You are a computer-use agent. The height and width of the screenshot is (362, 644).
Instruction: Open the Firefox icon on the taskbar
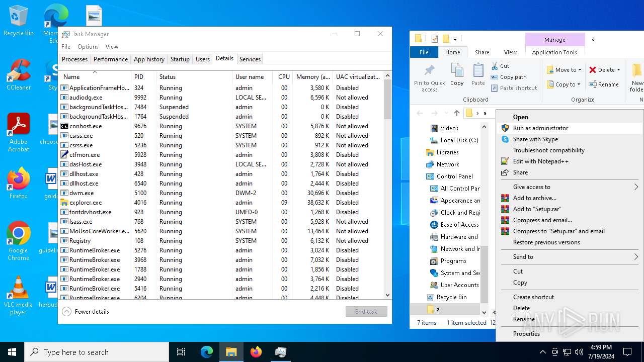(256, 352)
